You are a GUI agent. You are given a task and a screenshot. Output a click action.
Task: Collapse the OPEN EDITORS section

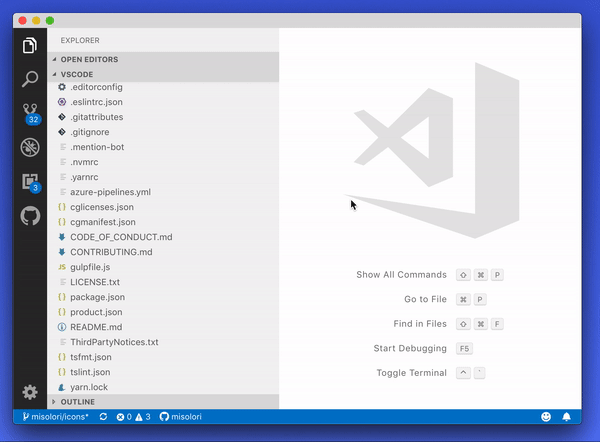point(163,59)
